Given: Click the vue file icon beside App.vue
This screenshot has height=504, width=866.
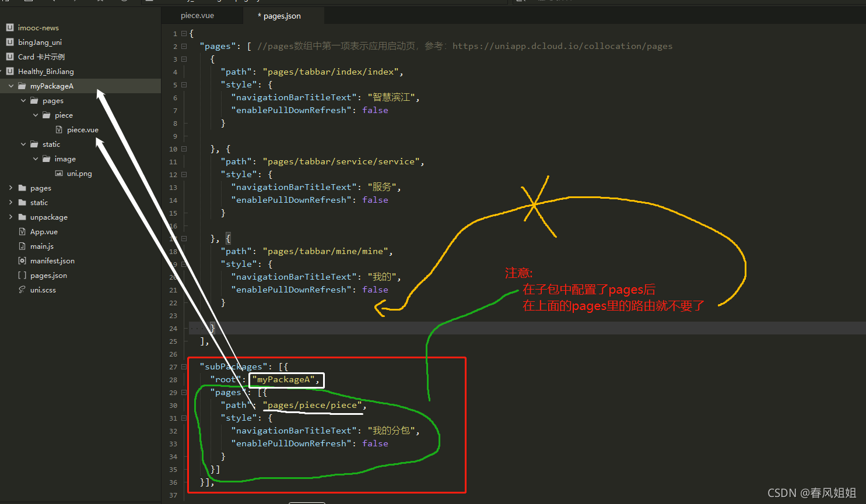Looking at the screenshot, I should click(x=22, y=231).
